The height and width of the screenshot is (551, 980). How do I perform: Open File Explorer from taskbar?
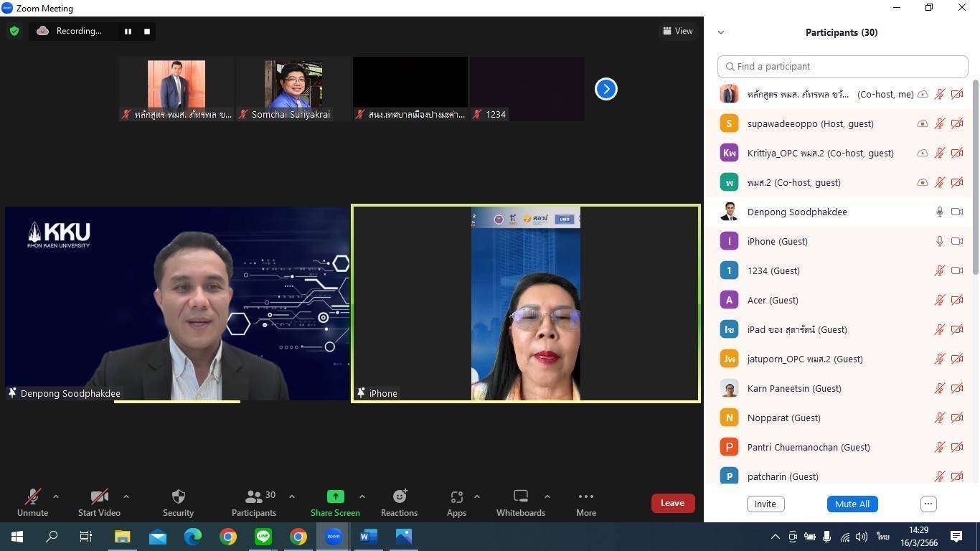pos(122,537)
